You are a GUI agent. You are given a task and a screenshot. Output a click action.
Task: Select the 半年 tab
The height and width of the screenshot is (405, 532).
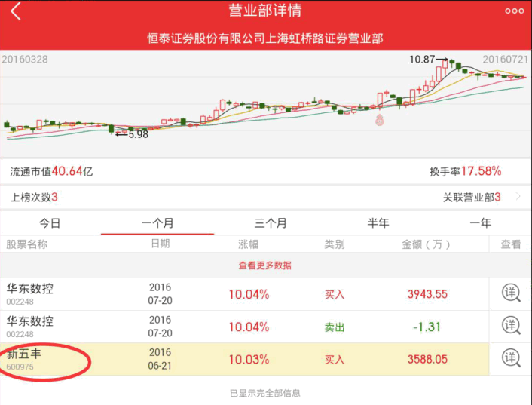pos(378,223)
